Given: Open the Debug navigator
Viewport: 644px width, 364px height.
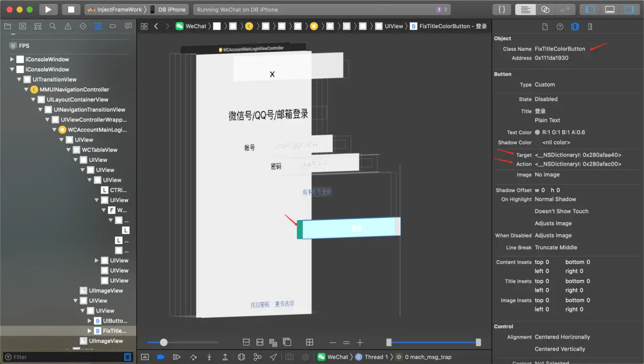Looking at the screenshot, I should pyautogui.click(x=98, y=26).
